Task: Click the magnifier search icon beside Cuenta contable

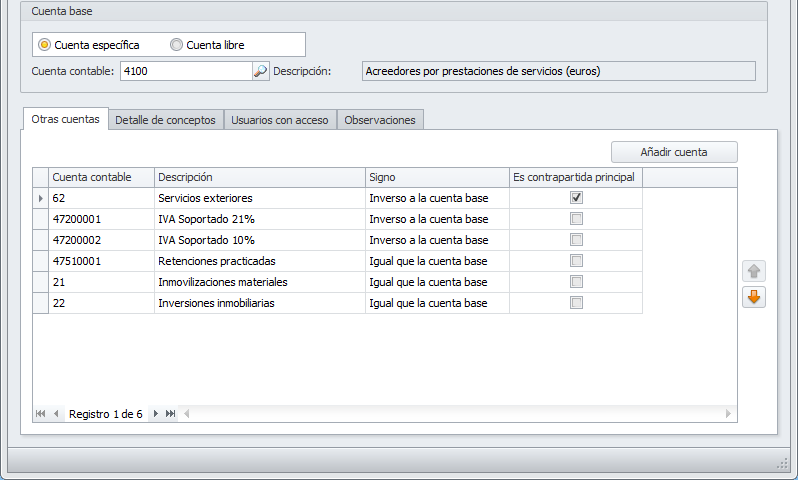Action: tap(260, 71)
